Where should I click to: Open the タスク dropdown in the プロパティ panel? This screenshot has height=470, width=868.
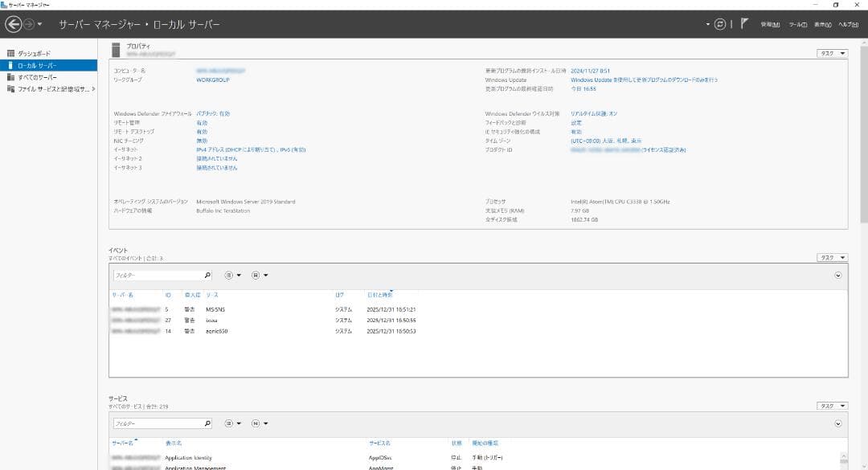(x=833, y=53)
